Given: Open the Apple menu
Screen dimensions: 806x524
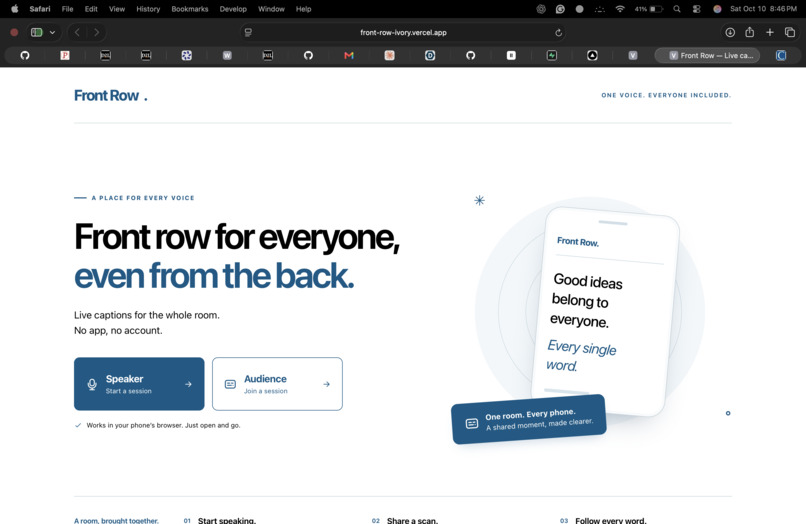Looking at the screenshot, I should tap(14, 9).
